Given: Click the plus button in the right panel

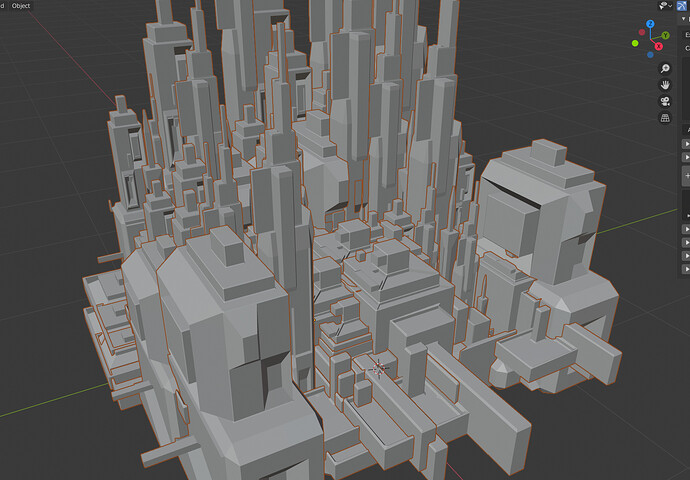Looking at the screenshot, I should click(x=686, y=176).
